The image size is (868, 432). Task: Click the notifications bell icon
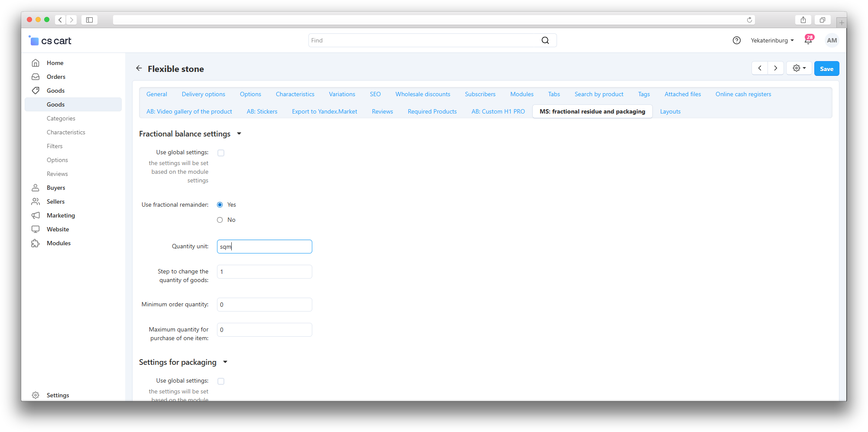click(x=808, y=41)
